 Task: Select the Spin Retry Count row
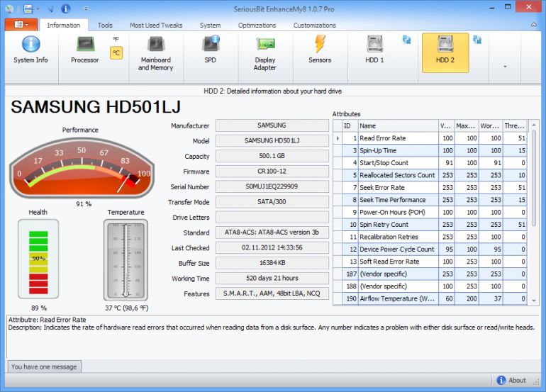click(430, 225)
